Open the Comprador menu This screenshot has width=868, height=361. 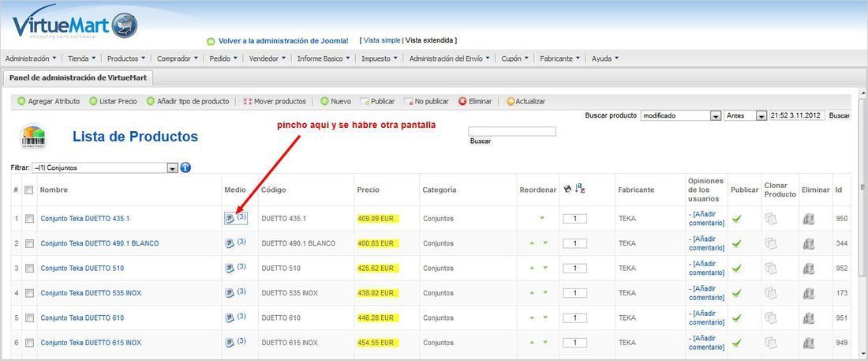click(x=177, y=58)
